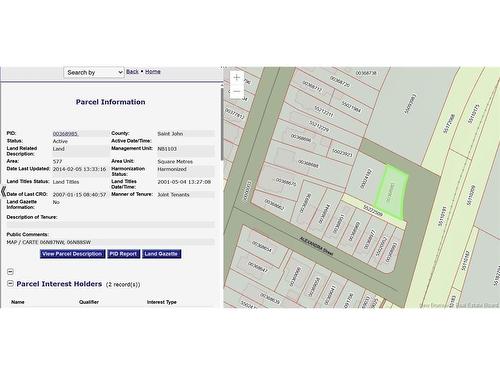Open the PID Report

point(123,254)
